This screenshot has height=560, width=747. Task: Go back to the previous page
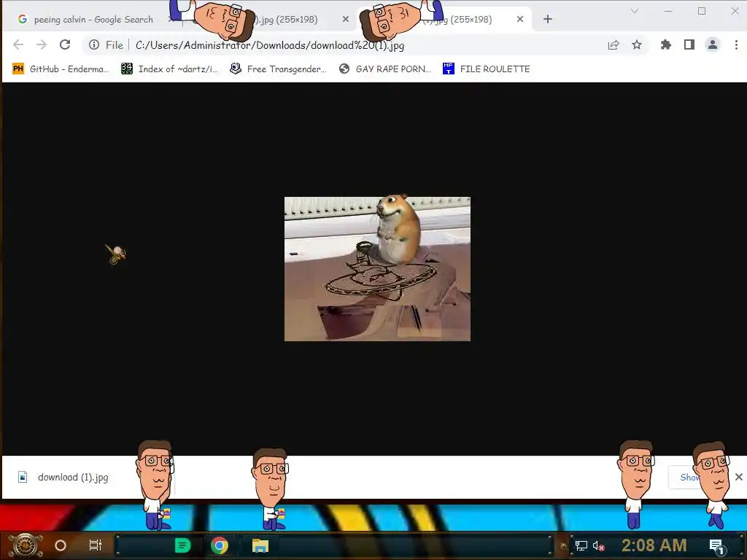pyautogui.click(x=18, y=44)
